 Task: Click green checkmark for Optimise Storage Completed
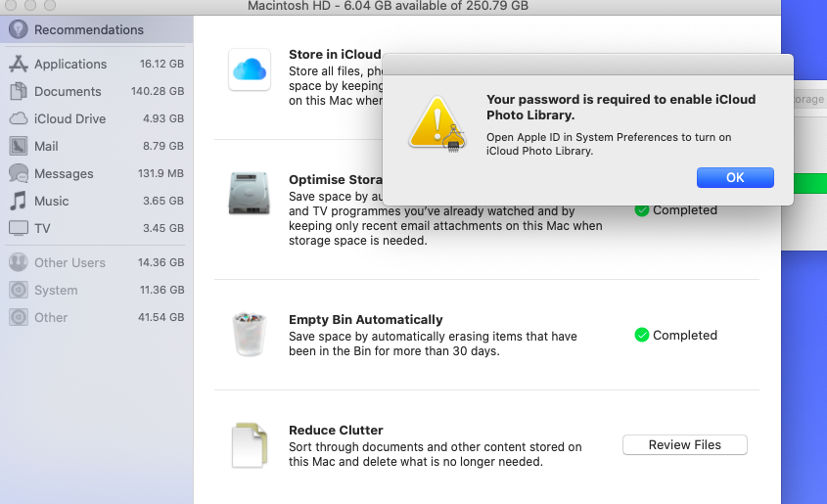(641, 210)
